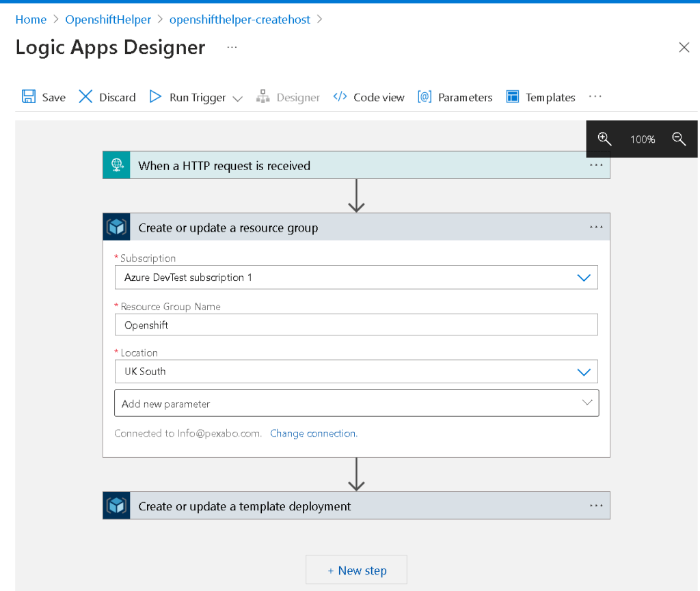Open the Add new parameter dropdown

pyautogui.click(x=356, y=403)
